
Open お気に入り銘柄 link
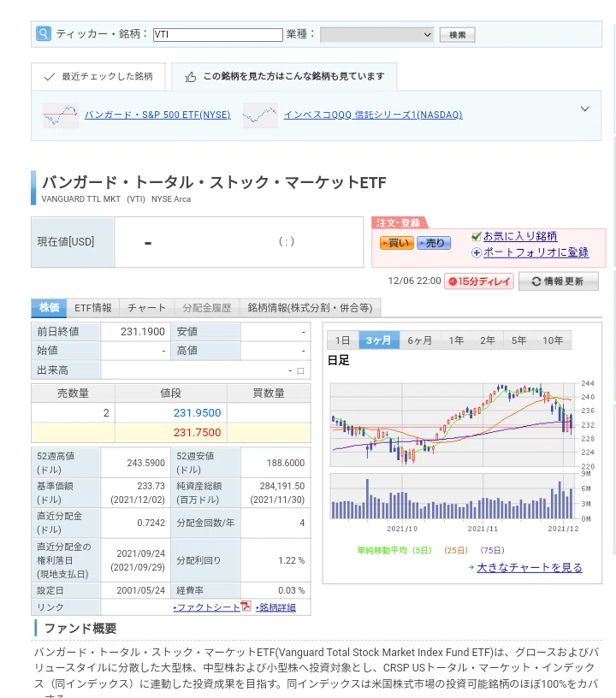pyautogui.click(x=520, y=236)
